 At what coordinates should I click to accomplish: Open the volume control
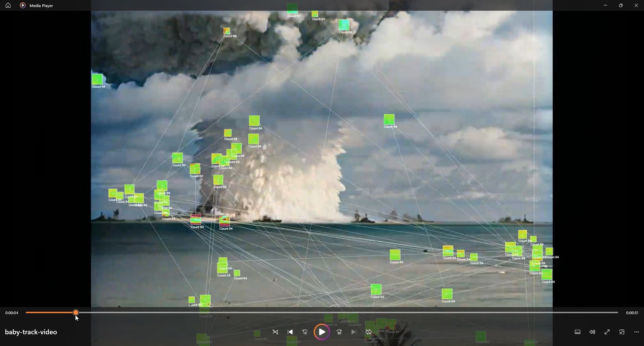tap(592, 332)
